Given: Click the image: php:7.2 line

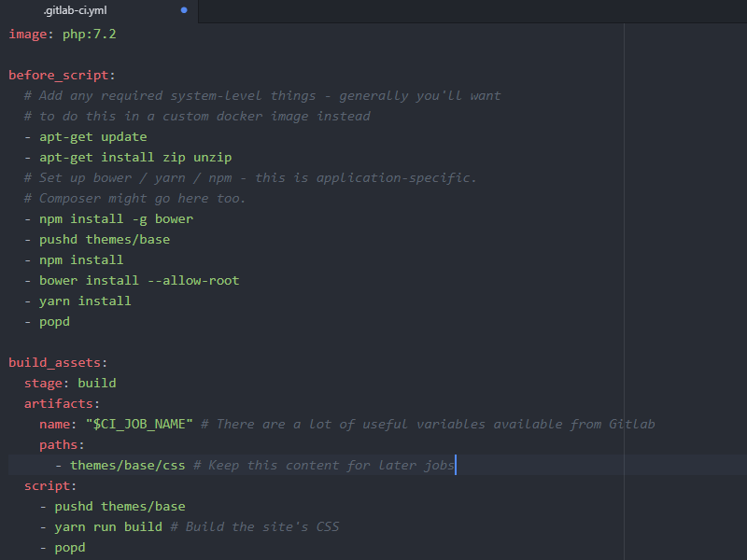Looking at the screenshot, I should coord(56,34).
